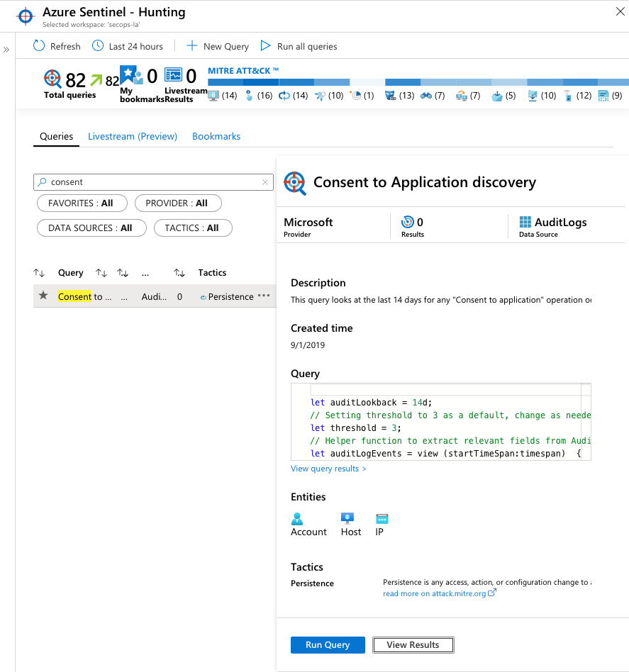629x672 pixels.
Task: Click the AuditLogs data source grid icon
Action: (x=525, y=222)
